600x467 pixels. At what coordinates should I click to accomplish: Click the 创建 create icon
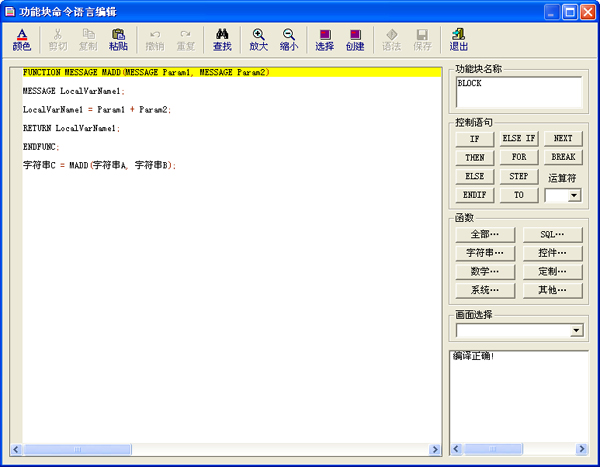coord(355,40)
